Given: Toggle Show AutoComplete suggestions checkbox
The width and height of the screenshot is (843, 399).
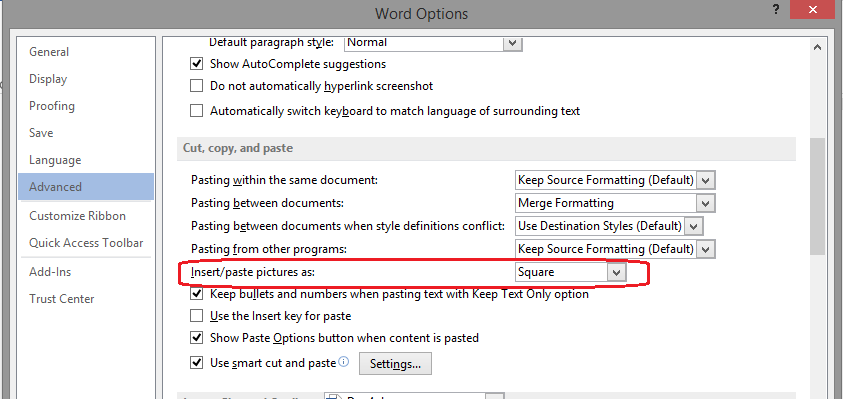Looking at the screenshot, I should point(197,63).
